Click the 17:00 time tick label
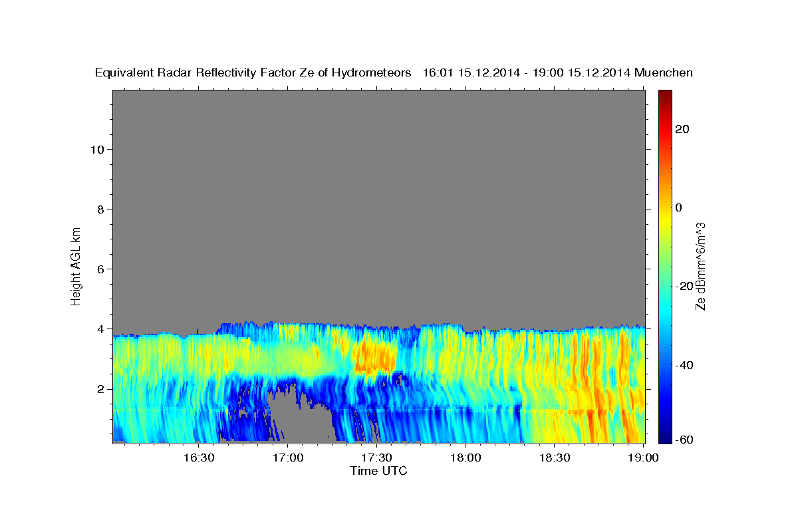The image size is (798, 532). 288,458
